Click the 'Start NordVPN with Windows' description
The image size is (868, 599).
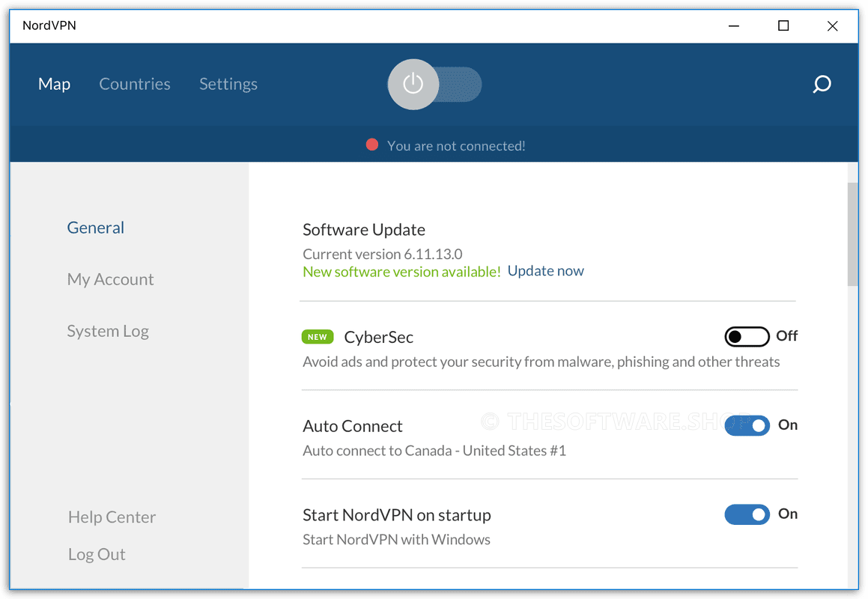click(x=396, y=540)
